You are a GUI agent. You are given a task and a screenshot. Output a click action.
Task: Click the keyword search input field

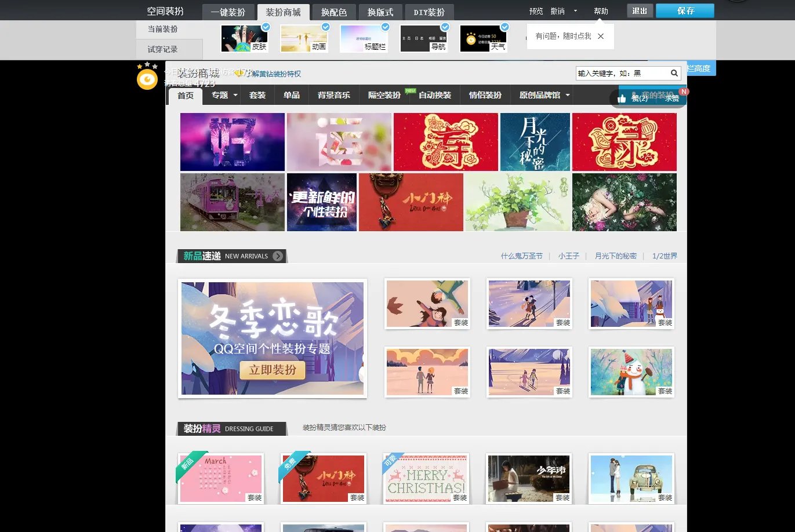[x=622, y=73]
